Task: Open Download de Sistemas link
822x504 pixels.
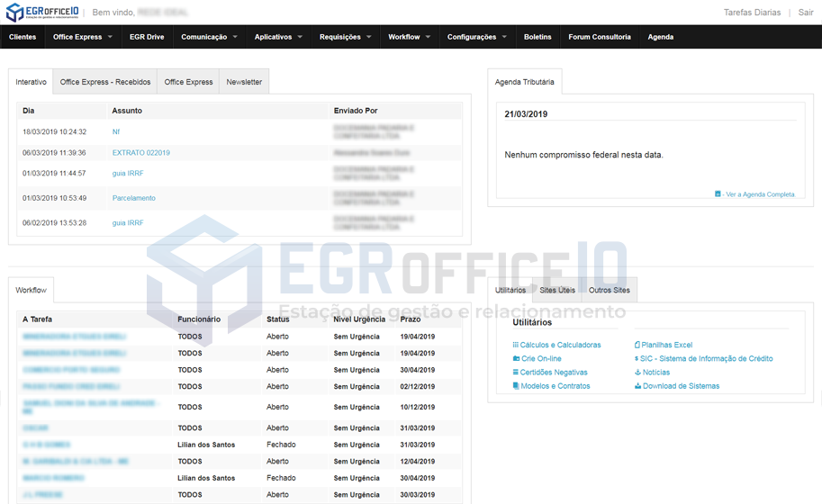Action: point(681,385)
